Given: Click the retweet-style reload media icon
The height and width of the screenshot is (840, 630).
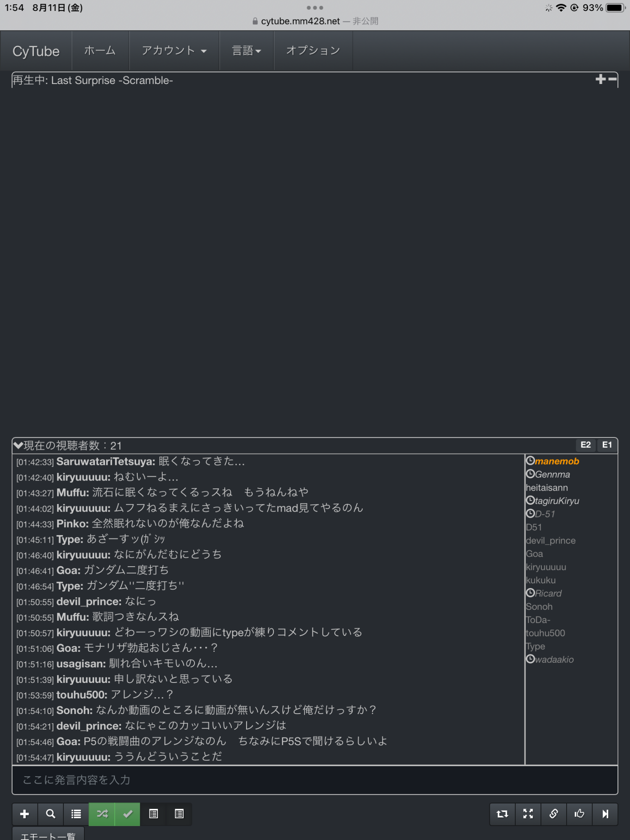Looking at the screenshot, I should (502, 814).
